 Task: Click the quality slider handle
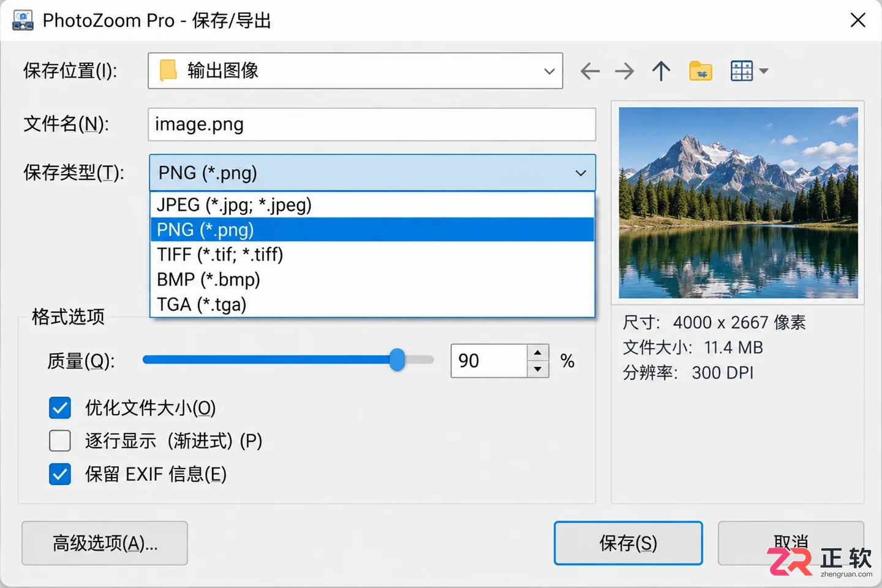coord(398,360)
